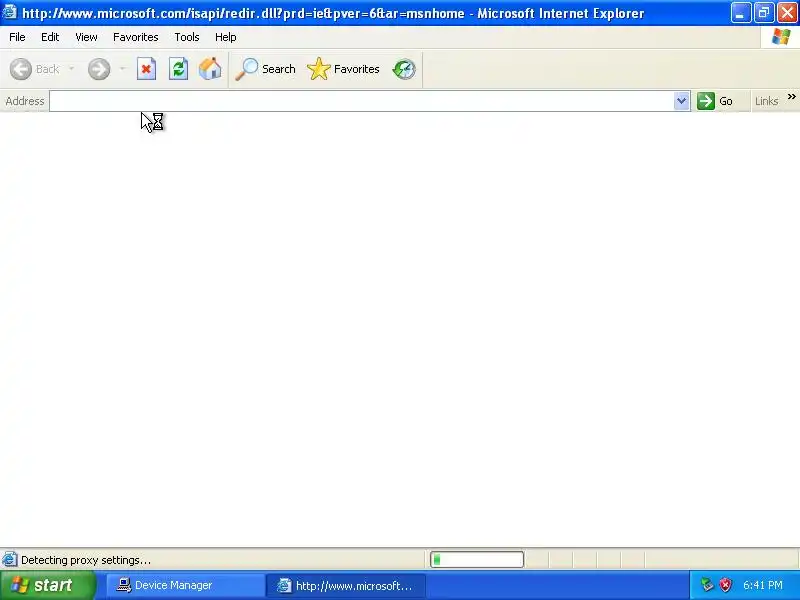Click the status bar IE page icon
Image resolution: width=800 pixels, height=600 pixels.
[10, 560]
